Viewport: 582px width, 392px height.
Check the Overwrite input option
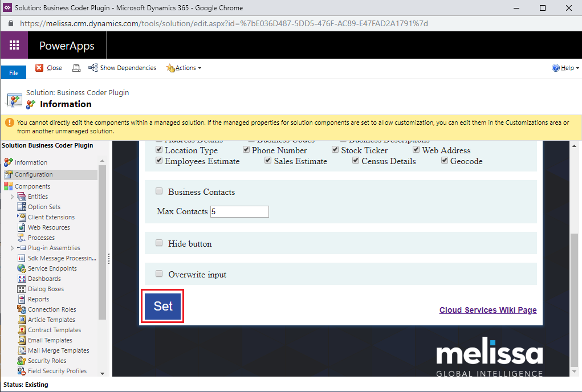160,274
